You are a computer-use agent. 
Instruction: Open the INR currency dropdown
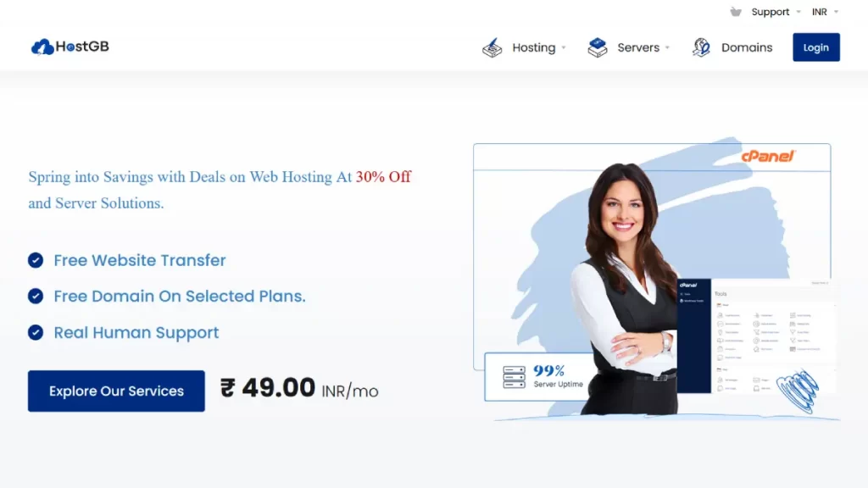pyautogui.click(x=825, y=12)
